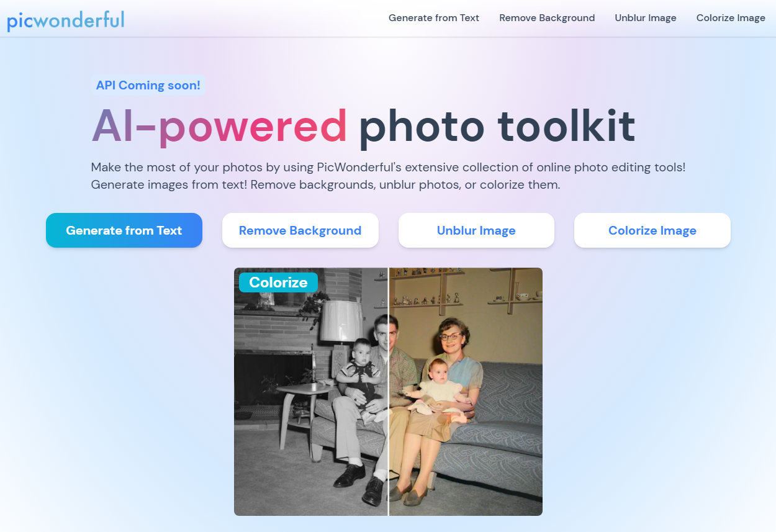Open Remove Background in top navigation
The height and width of the screenshot is (532, 776).
coord(547,18)
